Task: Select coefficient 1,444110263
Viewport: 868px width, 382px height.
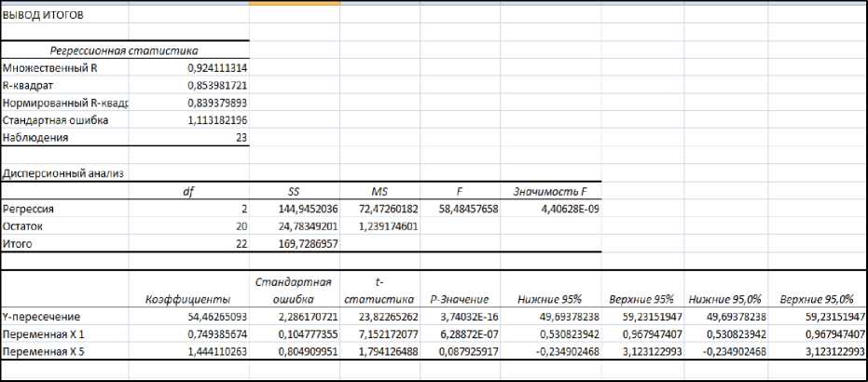Action: tap(217, 351)
